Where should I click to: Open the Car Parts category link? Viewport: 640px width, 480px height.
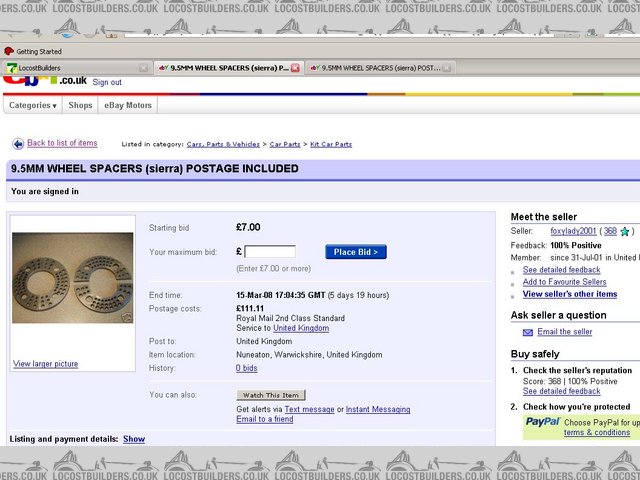click(x=285, y=144)
